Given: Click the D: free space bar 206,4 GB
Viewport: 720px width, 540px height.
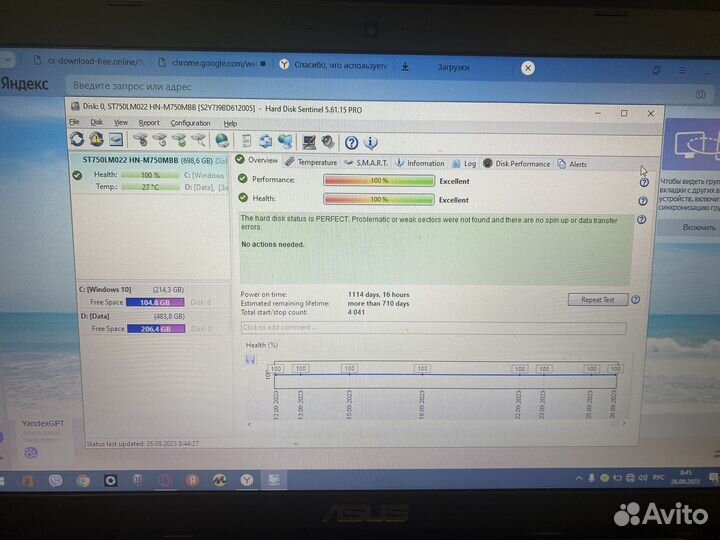Looking at the screenshot, I should 156,329.
